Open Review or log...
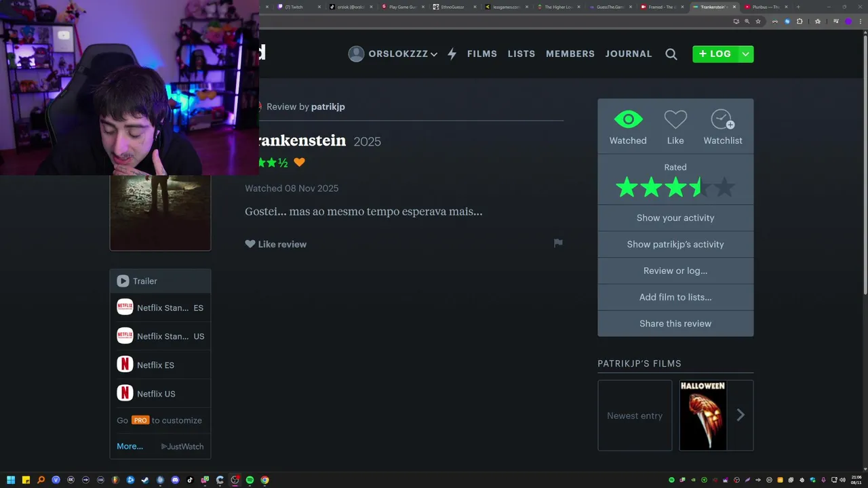The width and height of the screenshot is (868, 488). tap(675, 270)
